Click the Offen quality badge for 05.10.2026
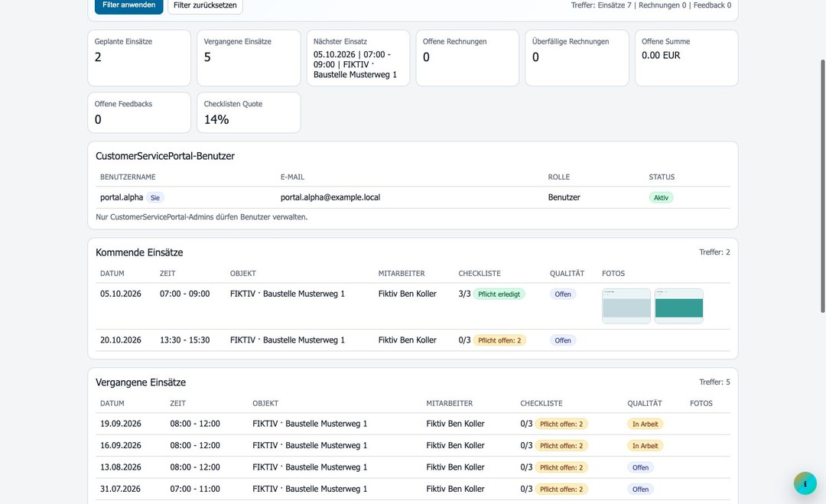This screenshot has height=504, width=826. pos(563,294)
